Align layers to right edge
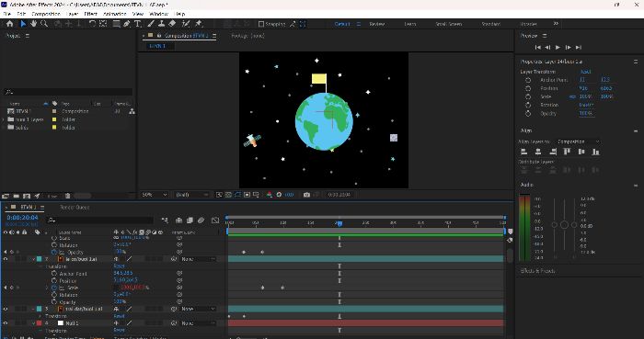644x339 pixels. (x=553, y=152)
